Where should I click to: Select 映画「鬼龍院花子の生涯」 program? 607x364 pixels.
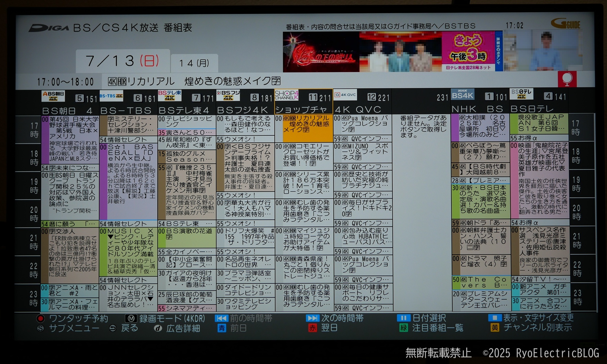[539, 180]
